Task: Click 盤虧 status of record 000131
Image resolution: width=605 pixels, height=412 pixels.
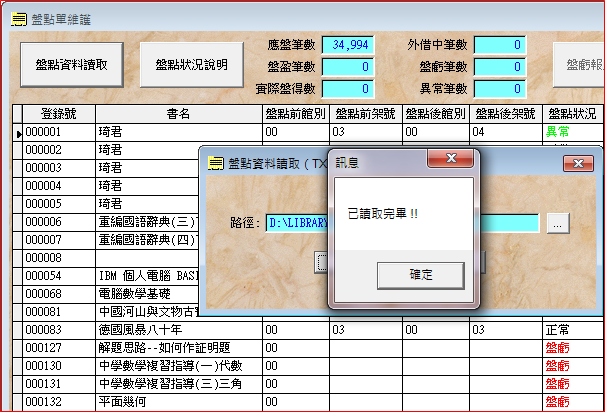Action: click(x=558, y=384)
